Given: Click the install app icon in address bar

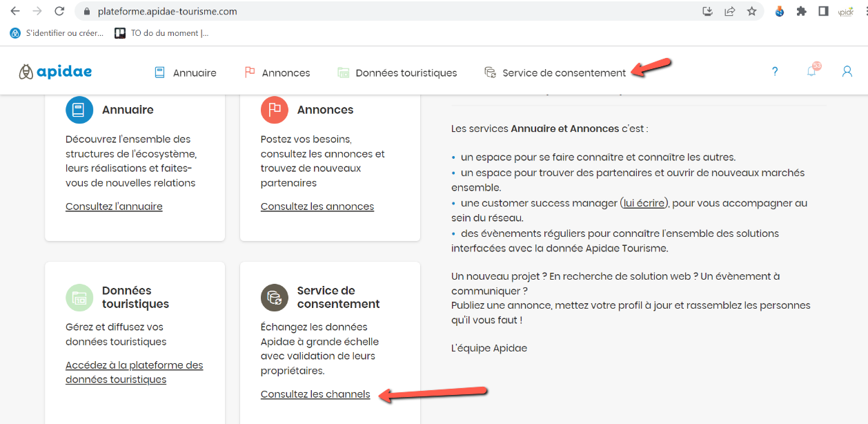Looking at the screenshot, I should click(707, 11).
